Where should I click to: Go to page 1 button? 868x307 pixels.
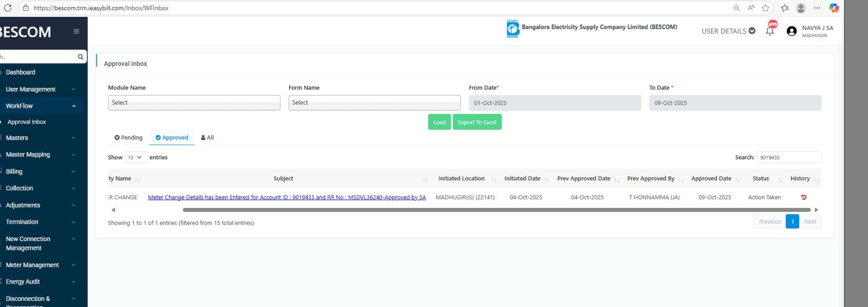coord(793,222)
